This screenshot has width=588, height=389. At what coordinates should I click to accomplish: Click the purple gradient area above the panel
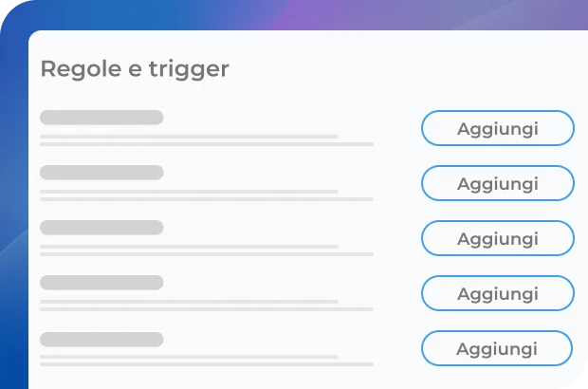click(x=313, y=14)
